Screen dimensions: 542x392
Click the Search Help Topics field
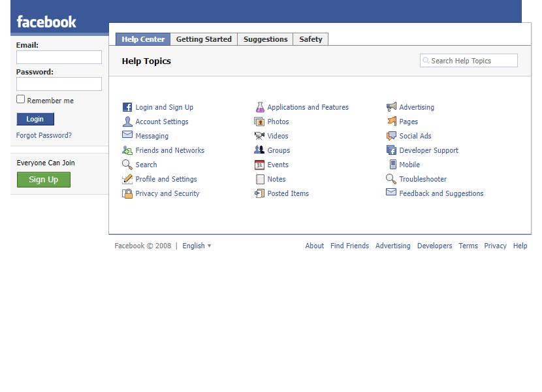469,61
